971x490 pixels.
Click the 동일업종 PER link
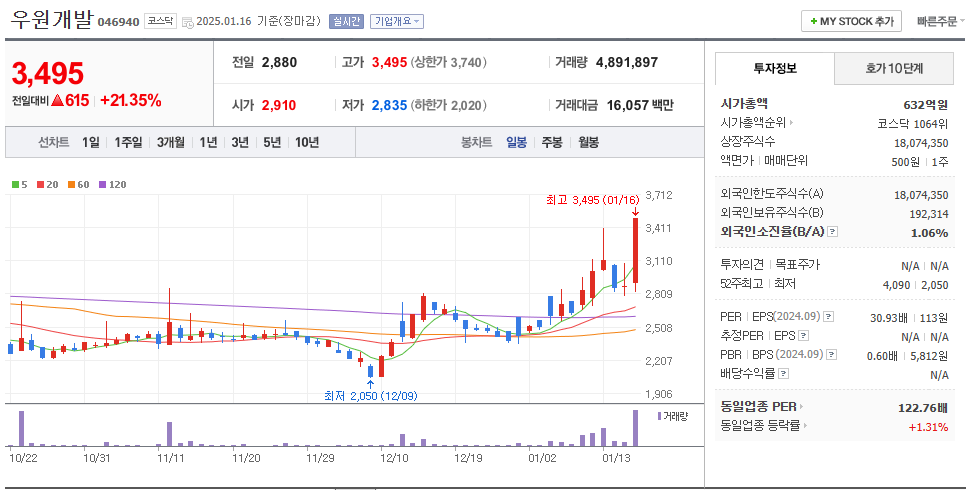(x=759, y=407)
